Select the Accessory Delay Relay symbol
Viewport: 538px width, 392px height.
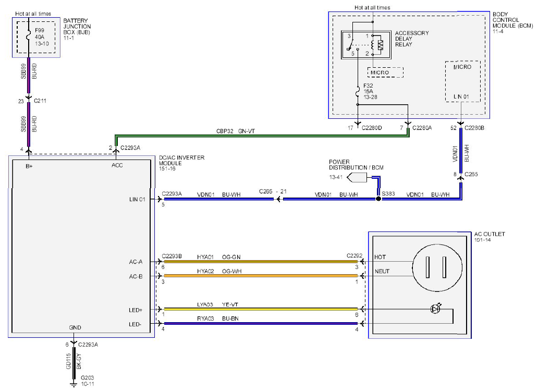[366, 45]
